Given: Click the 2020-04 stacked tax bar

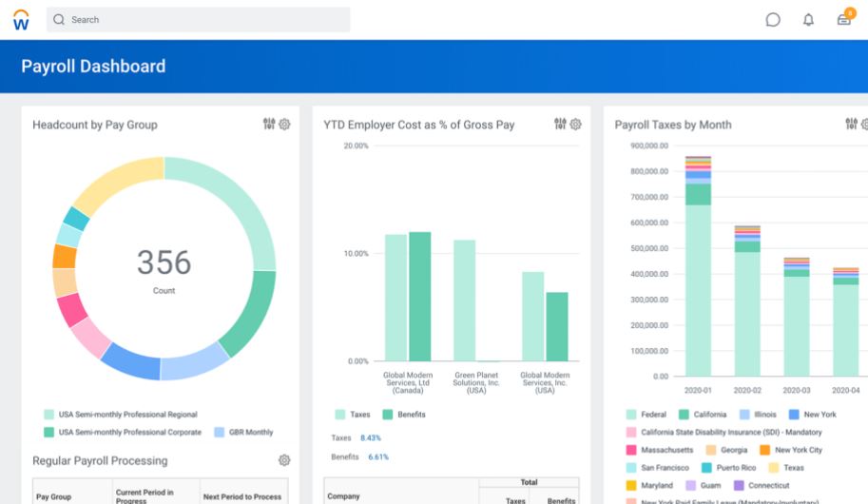Looking at the screenshot, I should (x=846, y=321).
